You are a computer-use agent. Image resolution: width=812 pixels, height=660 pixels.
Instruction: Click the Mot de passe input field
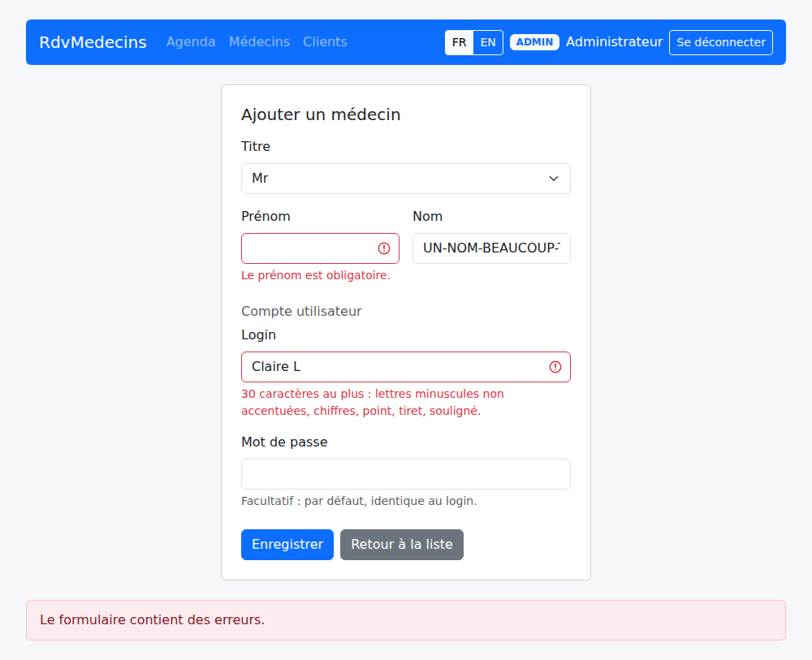[x=406, y=474]
